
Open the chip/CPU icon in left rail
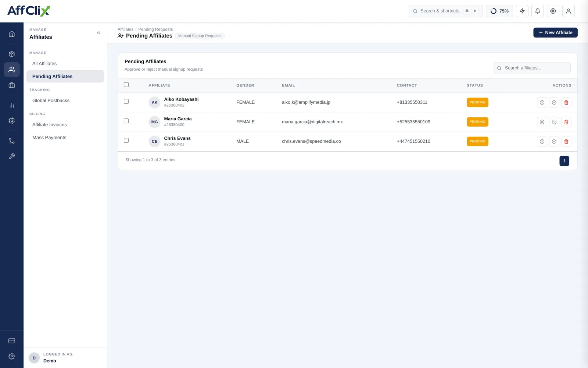click(x=12, y=121)
